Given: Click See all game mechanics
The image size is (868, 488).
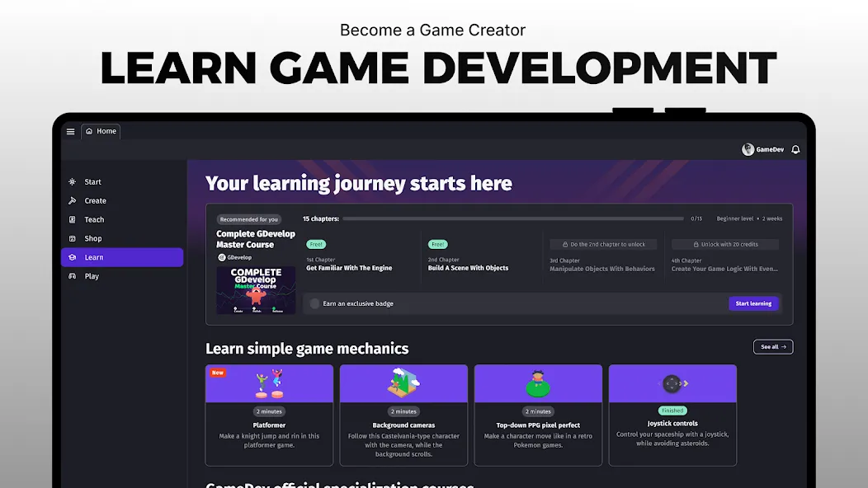Looking at the screenshot, I should (x=773, y=347).
